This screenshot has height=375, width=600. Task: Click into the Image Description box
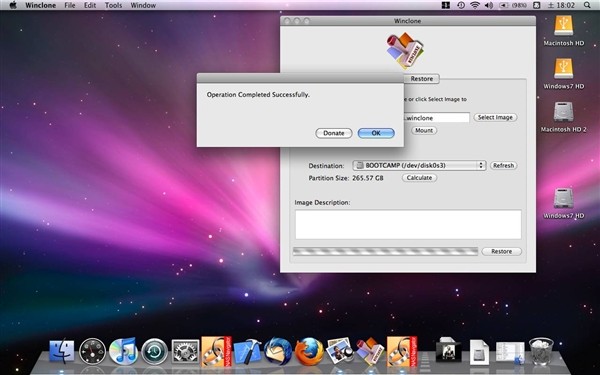pos(408,225)
